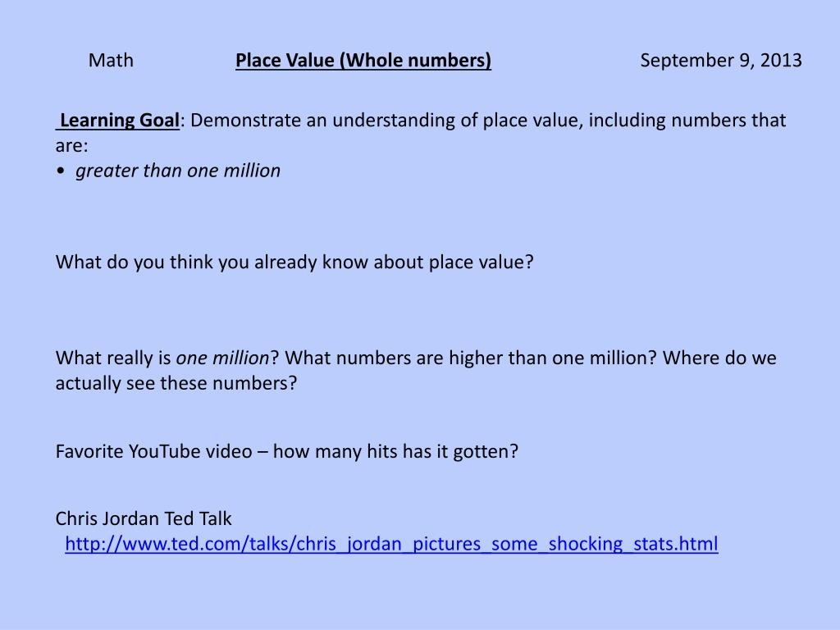Click the "Favorite YouTube video" phrase
The width and height of the screenshot is (840, 630).
click(153, 451)
